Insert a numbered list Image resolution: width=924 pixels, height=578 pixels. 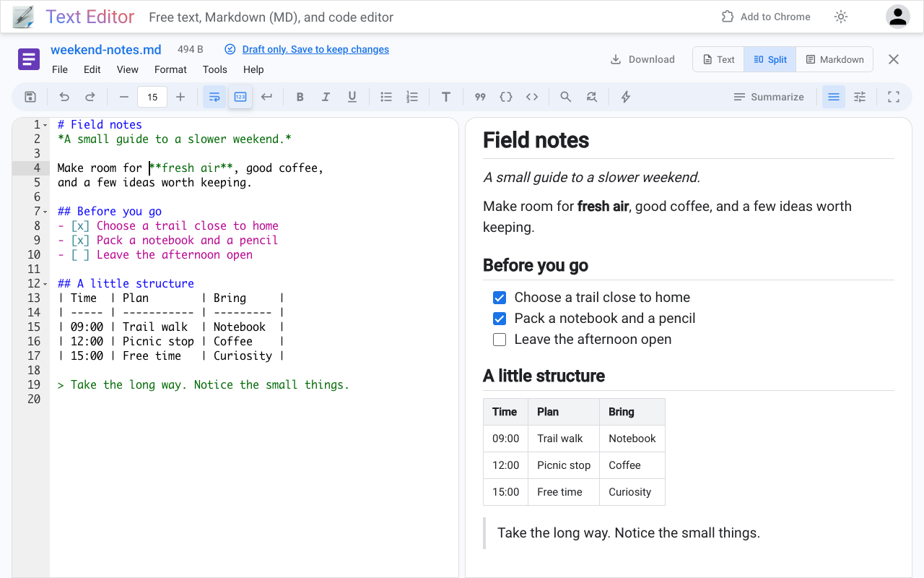coord(412,97)
